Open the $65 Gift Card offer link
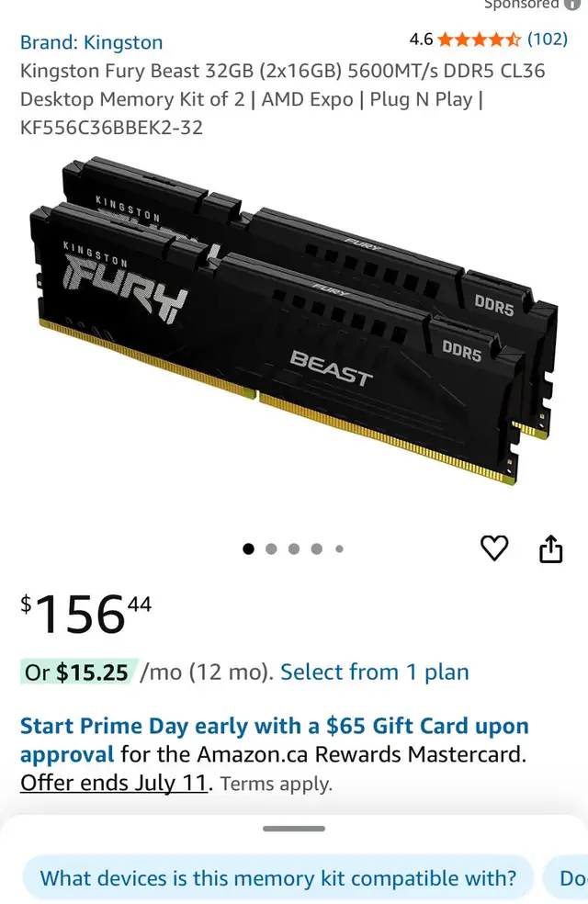The height and width of the screenshot is (904, 588). click(x=275, y=740)
